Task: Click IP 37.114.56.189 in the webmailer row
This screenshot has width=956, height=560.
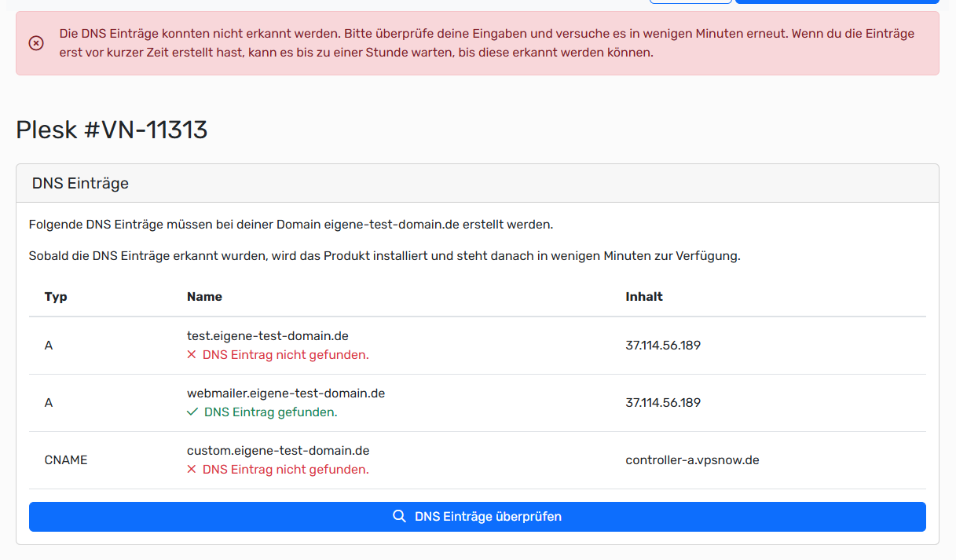Action: [x=662, y=403]
